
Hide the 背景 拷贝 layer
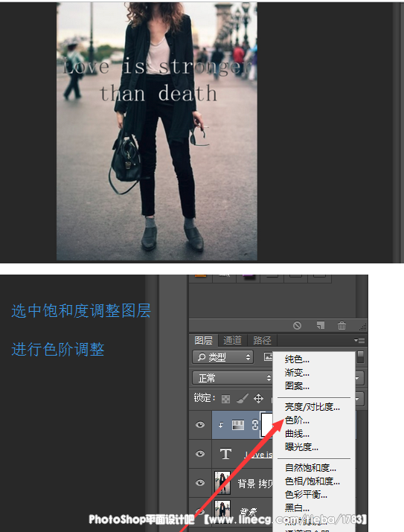(x=200, y=482)
